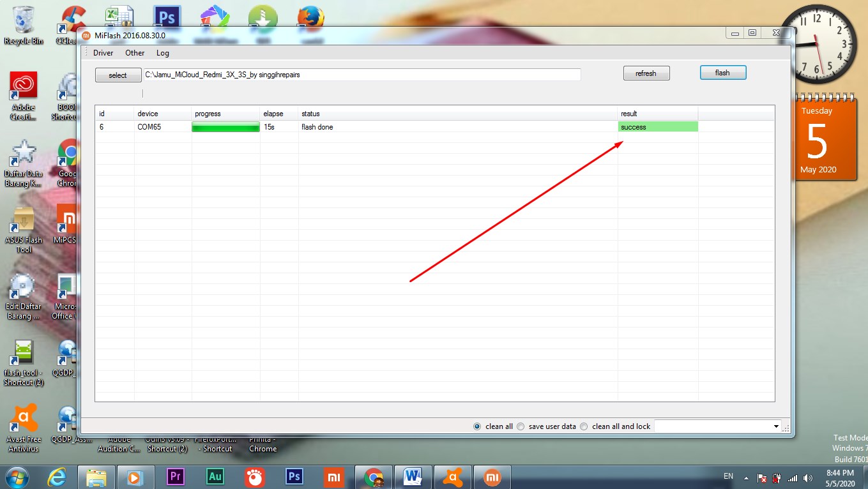Launch Internet Explorer from the taskbar
This screenshot has width=868, height=489.
(57, 477)
